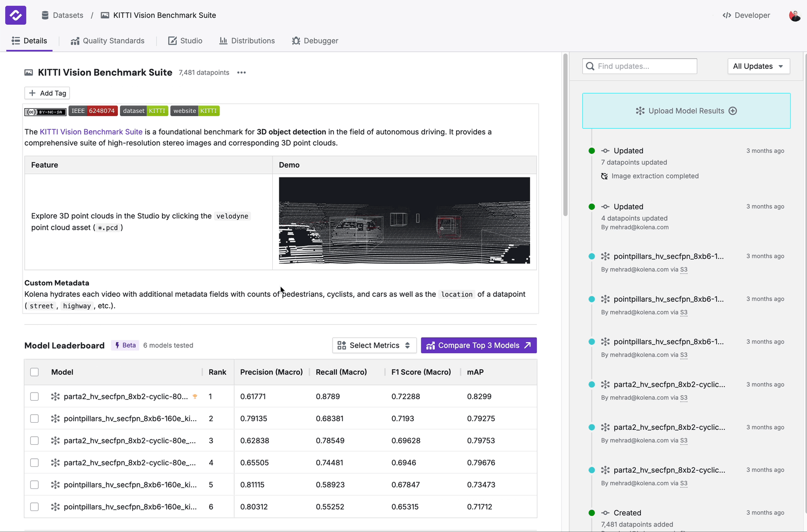Follow the KITTI Vision Benchmark Suite link
The image size is (807, 532).
(91, 132)
